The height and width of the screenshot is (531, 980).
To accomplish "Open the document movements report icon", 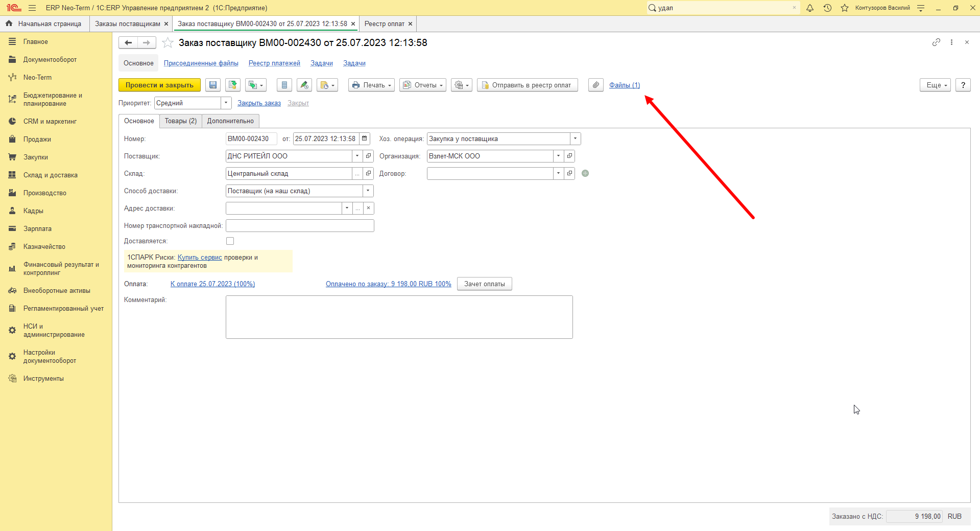I will click(284, 85).
